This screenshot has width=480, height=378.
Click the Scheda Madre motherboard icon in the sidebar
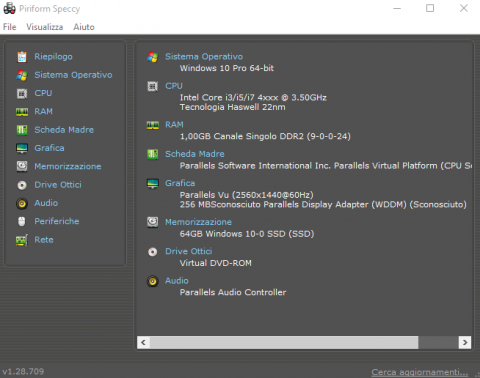pyautogui.click(x=22, y=130)
